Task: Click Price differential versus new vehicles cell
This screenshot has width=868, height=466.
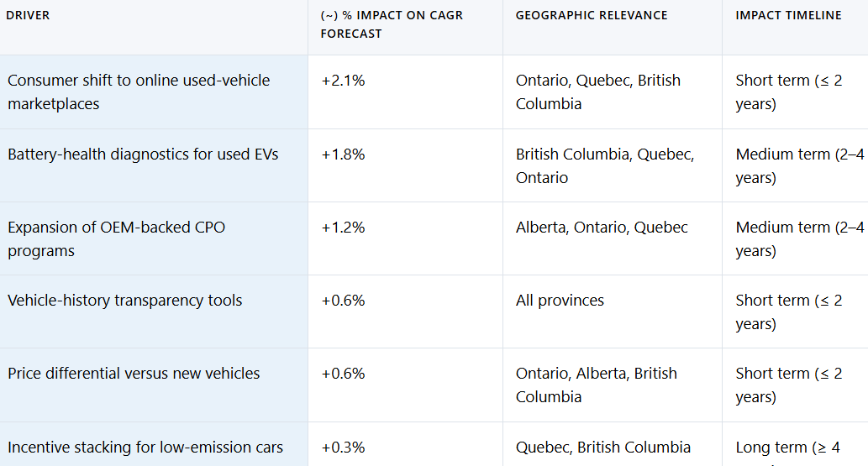Action: click(134, 374)
